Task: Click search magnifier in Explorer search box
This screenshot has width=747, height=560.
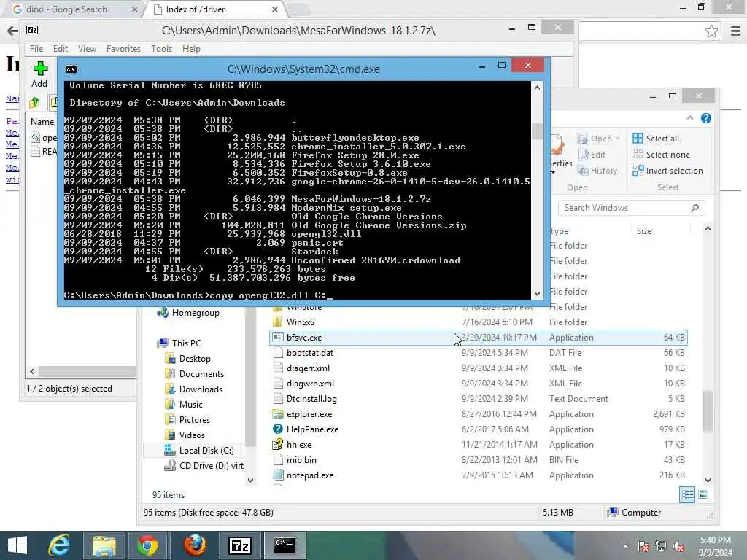Action: click(x=695, y=208)
